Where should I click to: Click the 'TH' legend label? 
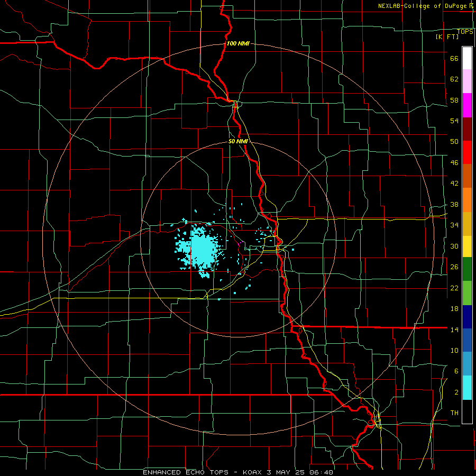(x=454, y=413)
